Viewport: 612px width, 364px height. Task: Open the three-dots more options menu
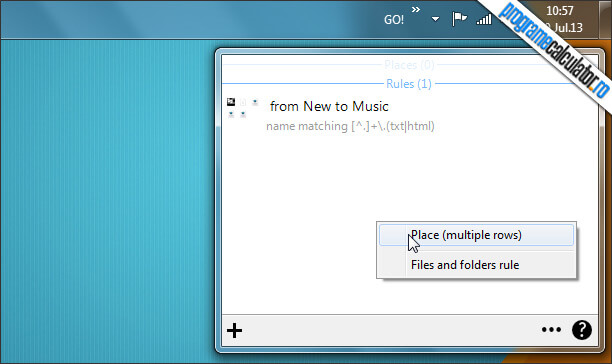tap(551, 330)
